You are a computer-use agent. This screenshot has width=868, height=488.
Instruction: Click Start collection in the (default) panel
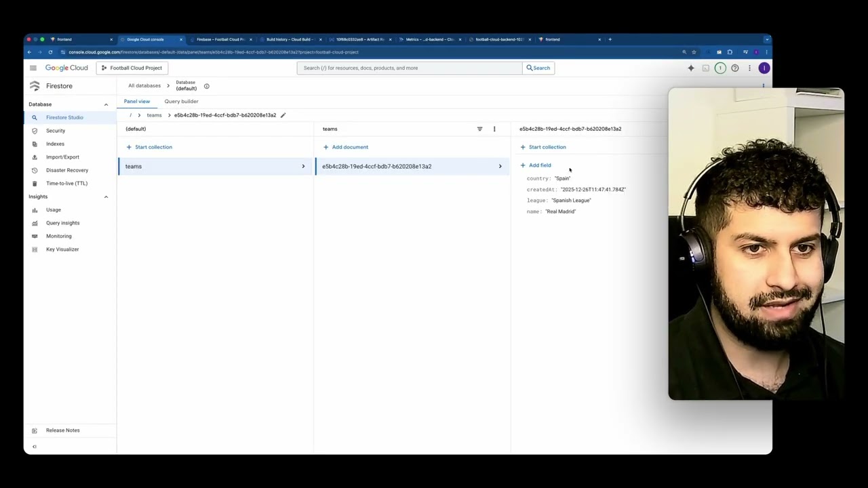(149, 147)
